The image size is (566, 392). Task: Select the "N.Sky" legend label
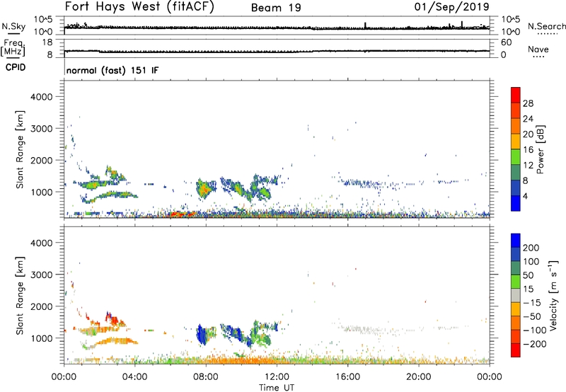[x=13, y=26]
